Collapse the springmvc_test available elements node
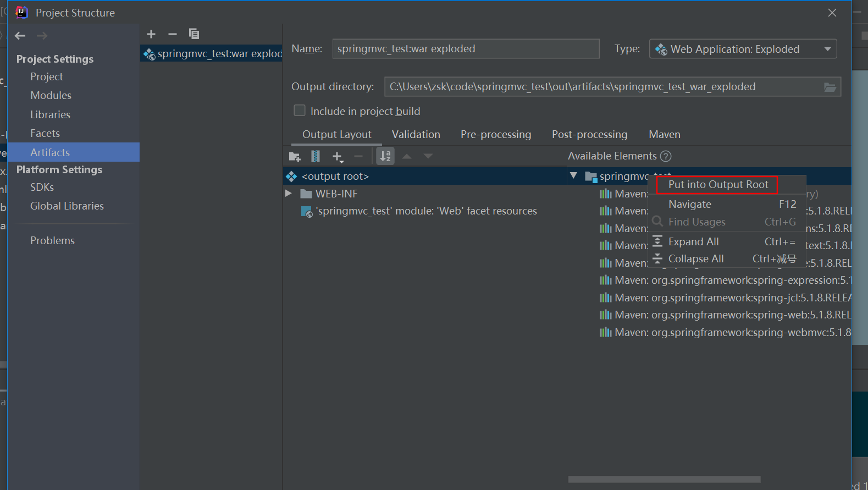 (x=574, y=176)
